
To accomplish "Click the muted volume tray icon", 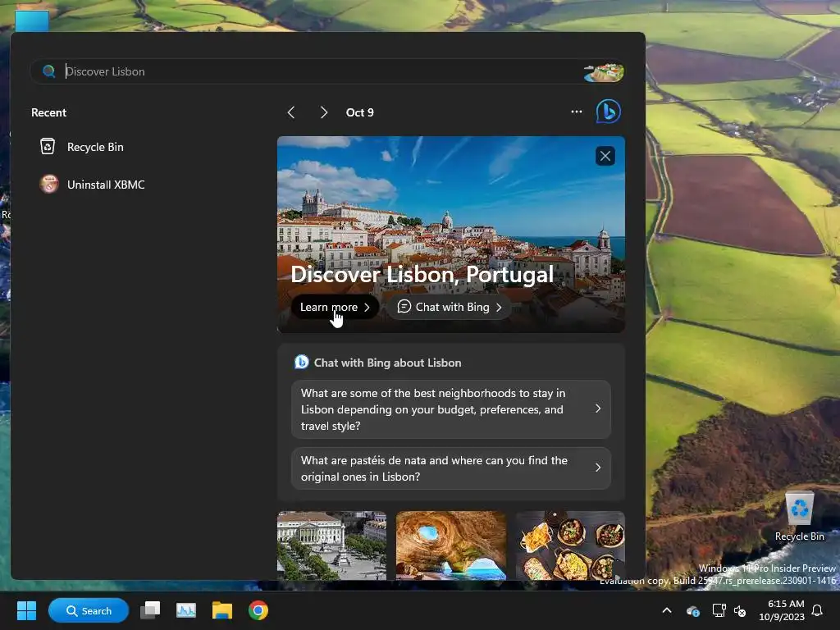I will pos(740,610).
